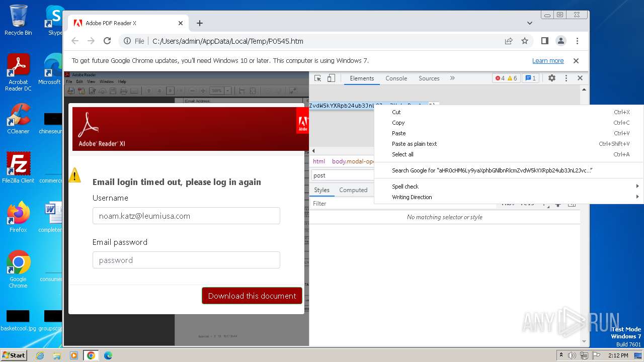Activate the DevTools inspect element picker icon

(x=317, y=78)
